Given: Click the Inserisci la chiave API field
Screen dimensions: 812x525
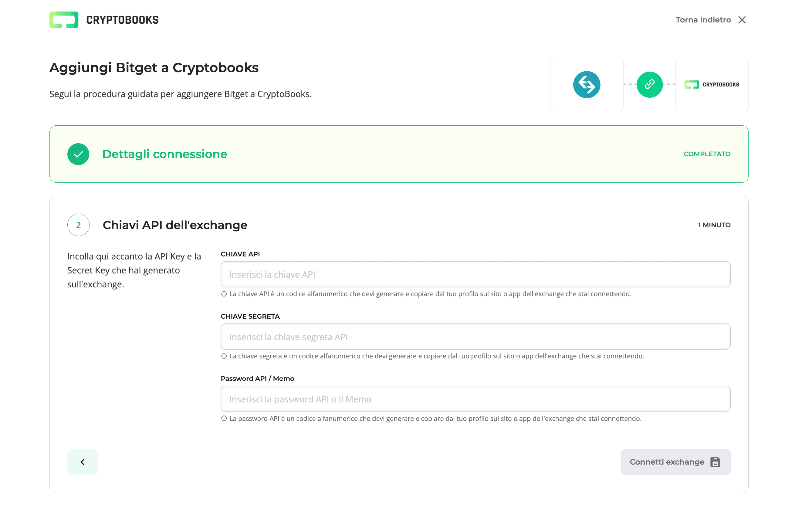Looking at the screenshot, I should pos(475,274).
